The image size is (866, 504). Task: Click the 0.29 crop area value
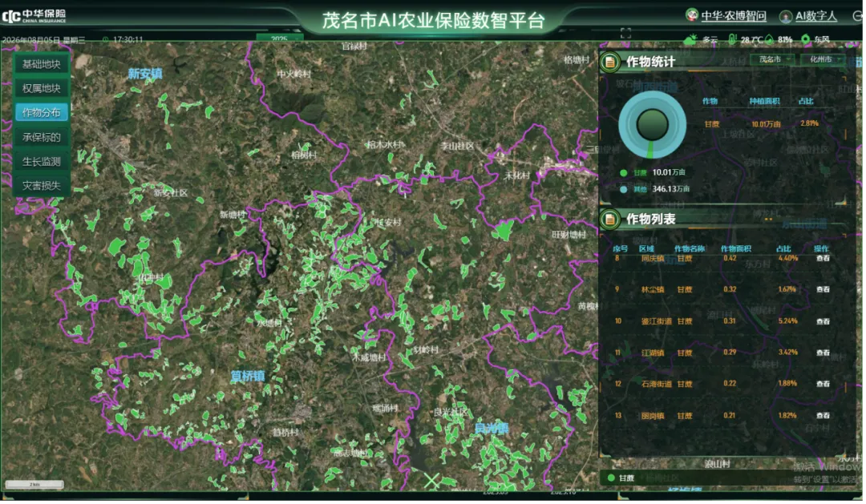click(730, 353)
